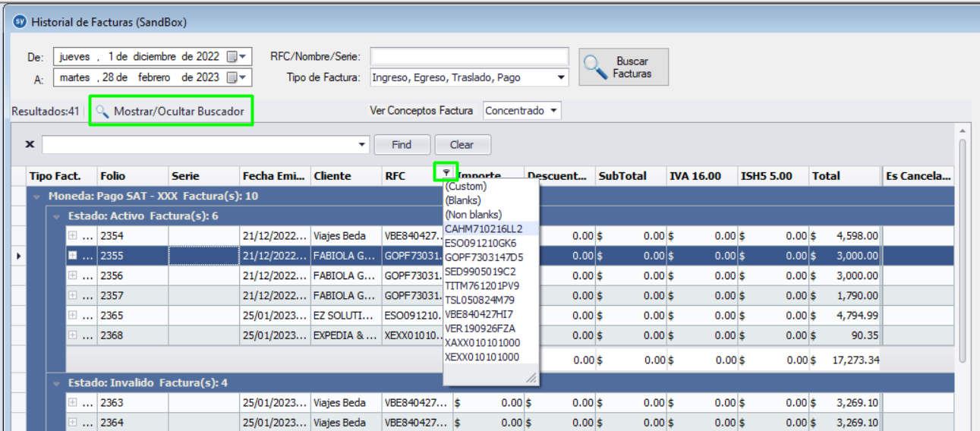
Task: Select the EZ SOLUTI... client cell
Action: pos(346,315)
